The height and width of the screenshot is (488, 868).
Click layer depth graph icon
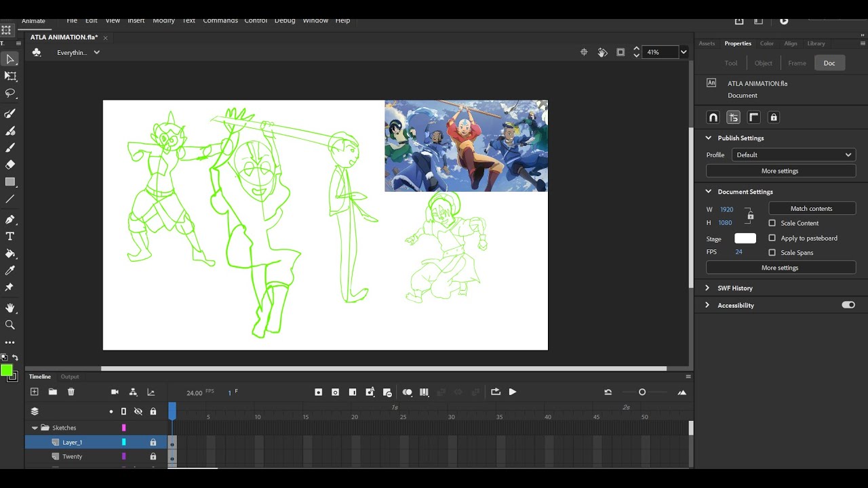(x=151, y=392)
